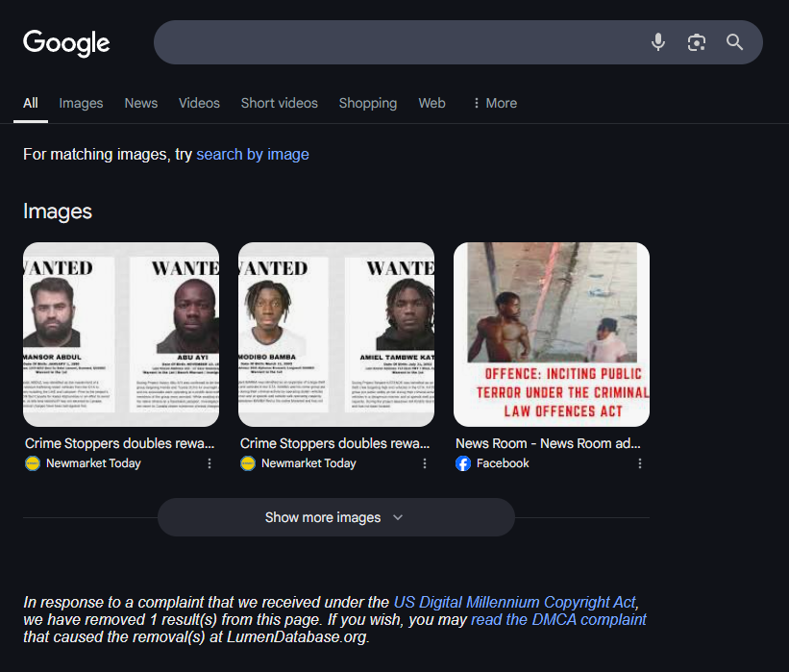Image resolution: width=789 pixels, height=672 pixels.
Task: Open three-dot menu for first image result
Action: click(x=210, y=463)
